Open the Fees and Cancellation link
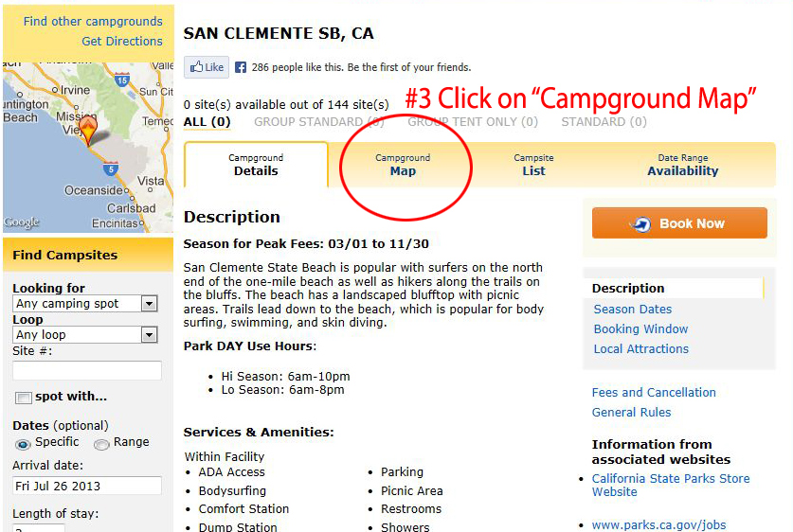Viewport: 793px width, 532px height. tap(654, 393)
